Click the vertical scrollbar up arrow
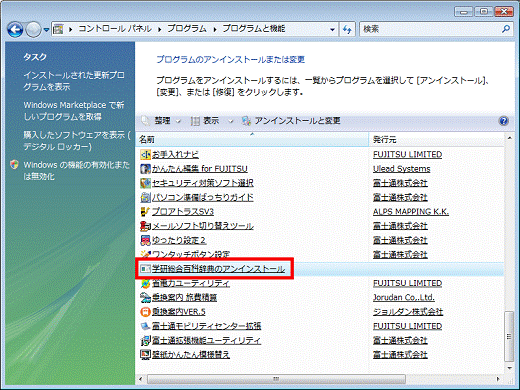The height and width of the screenshot is (390, 520). click(x=509, y=138)
